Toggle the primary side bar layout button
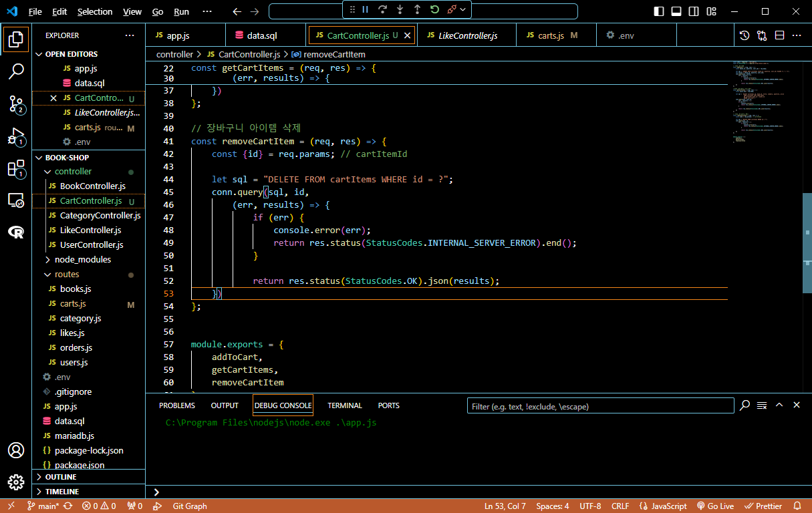 pos(659,11)
